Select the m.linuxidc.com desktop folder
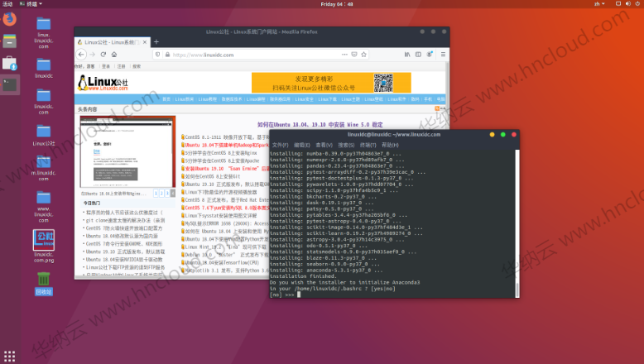Viewport: 644px width, 364px height. pos(44,168)
